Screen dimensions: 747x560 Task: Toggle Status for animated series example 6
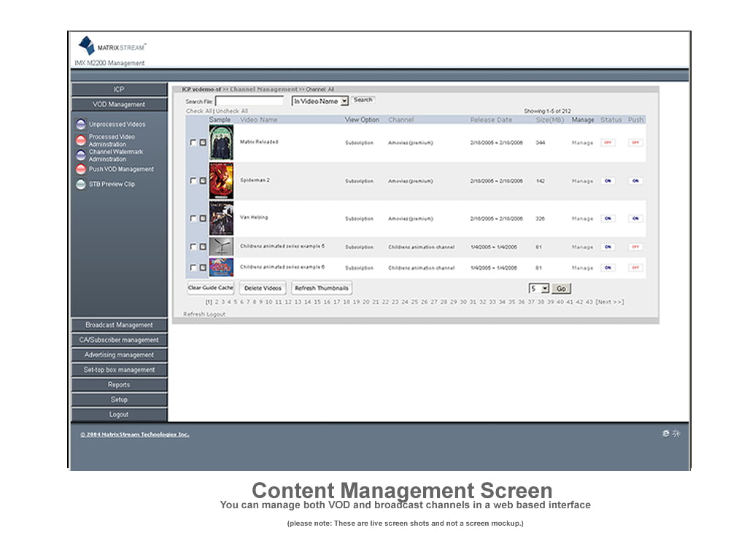coord(608,268)
